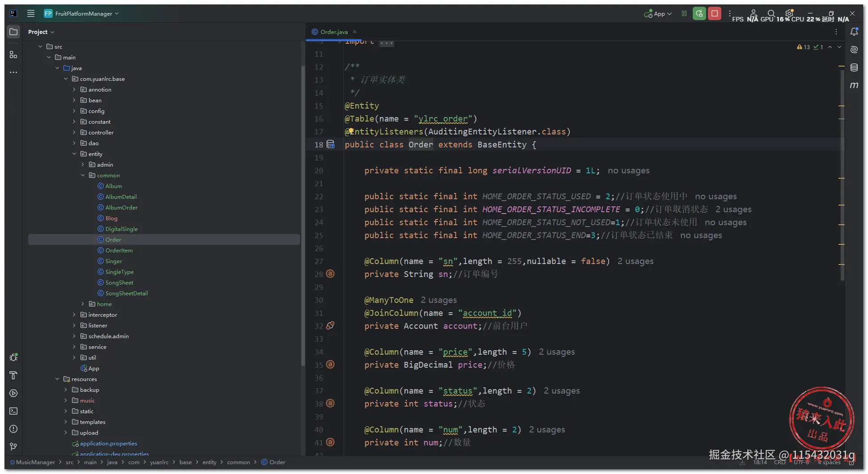Screen dimensions: 868x474
Task: Open the AI Assistant panel
Action: click(854, 50)
